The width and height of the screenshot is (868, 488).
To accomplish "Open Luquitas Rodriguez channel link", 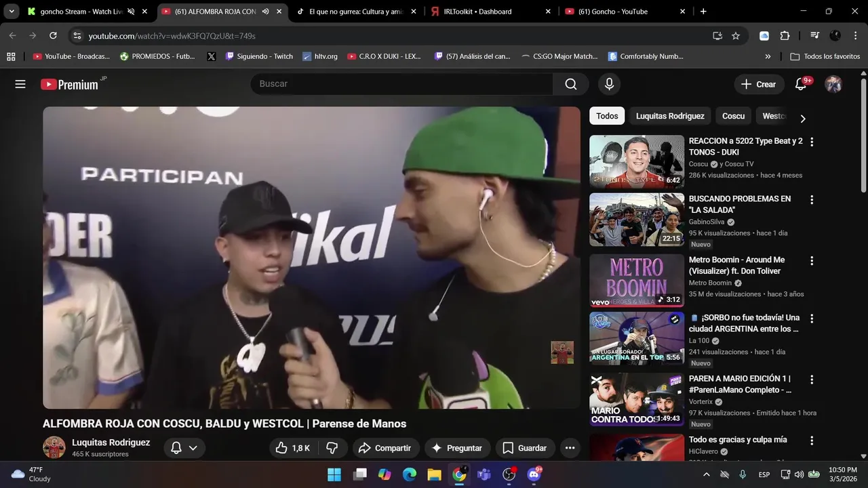I will 111,443.
